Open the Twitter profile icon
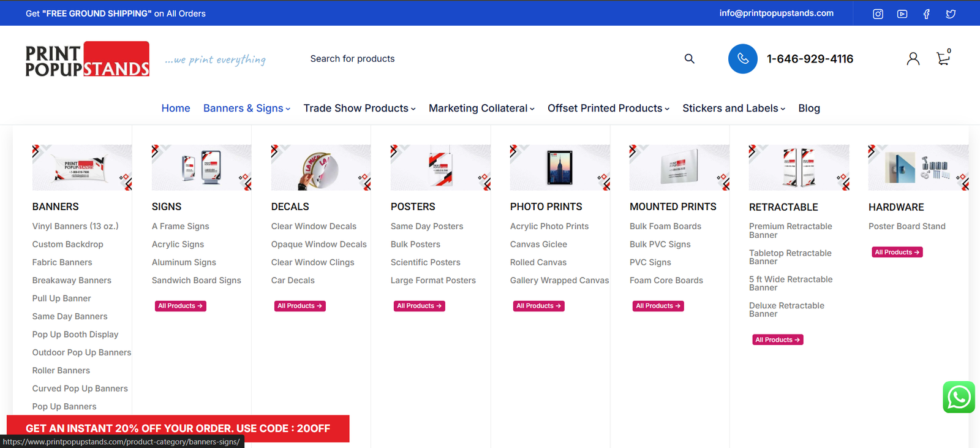Viewport: 980px width, 448px height. pyautogui.click(x=951, y=13)
